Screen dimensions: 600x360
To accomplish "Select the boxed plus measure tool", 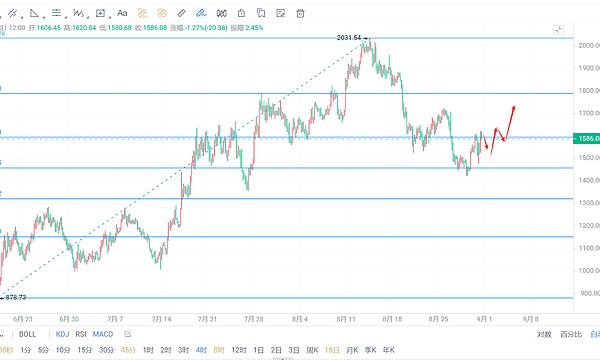I will pyautogui.click(x=100, y=13).
